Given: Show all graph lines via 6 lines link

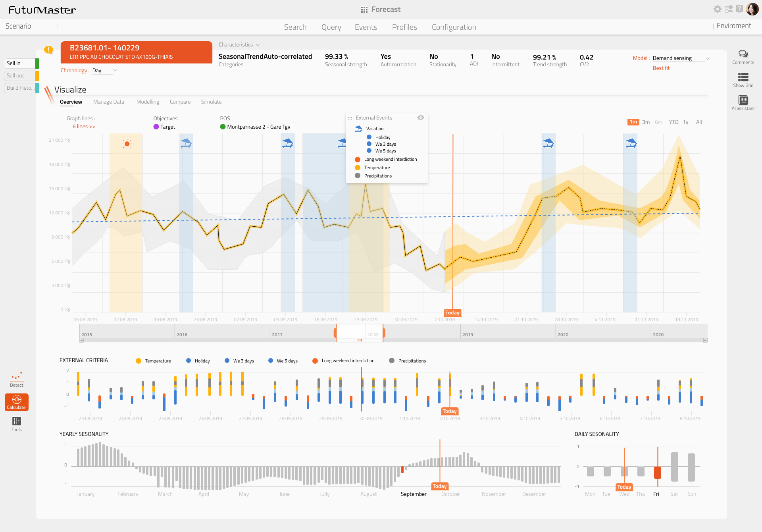Looking at the screenshot, I should pos(83,126).
